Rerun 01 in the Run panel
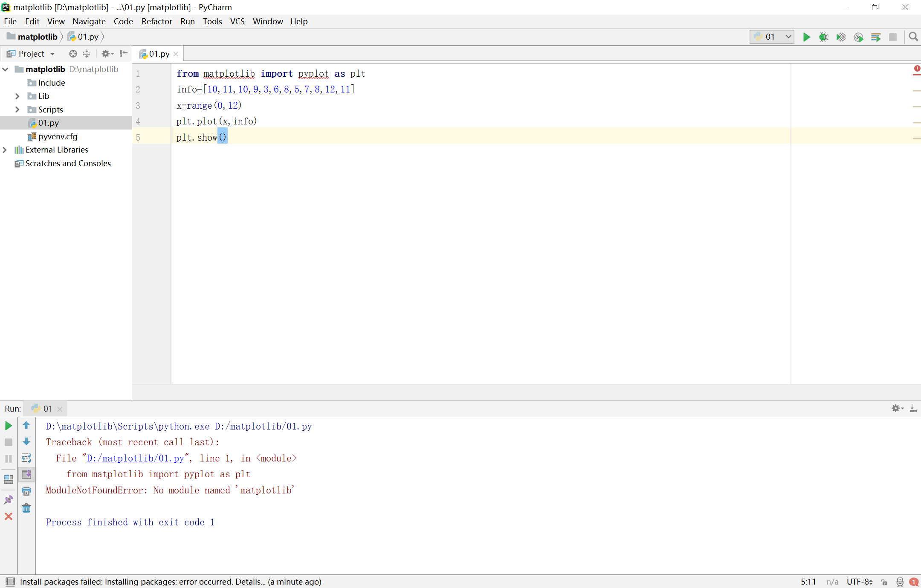Image resolution: width=921 pixels, height=588 pixels. click(8, 426)
